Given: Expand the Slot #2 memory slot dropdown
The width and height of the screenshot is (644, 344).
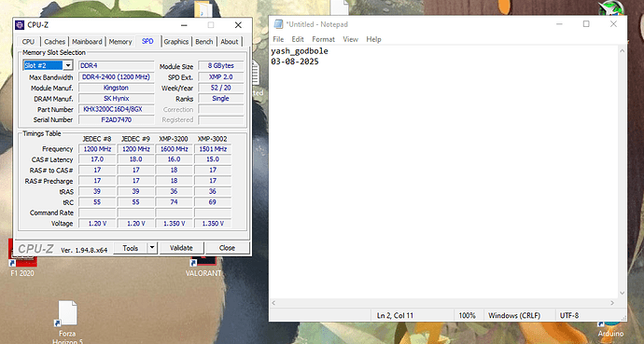Looking at the screenshot, I should [x=68, y=65].
